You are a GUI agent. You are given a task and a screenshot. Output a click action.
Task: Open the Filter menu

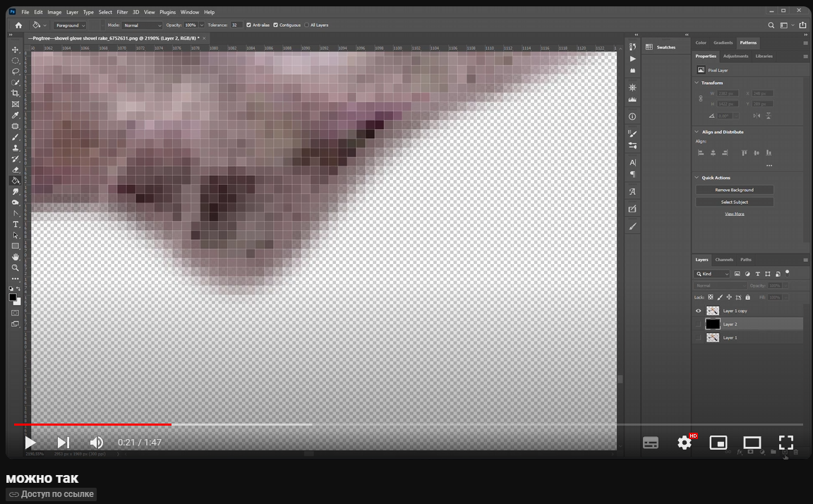click(122, 12)
